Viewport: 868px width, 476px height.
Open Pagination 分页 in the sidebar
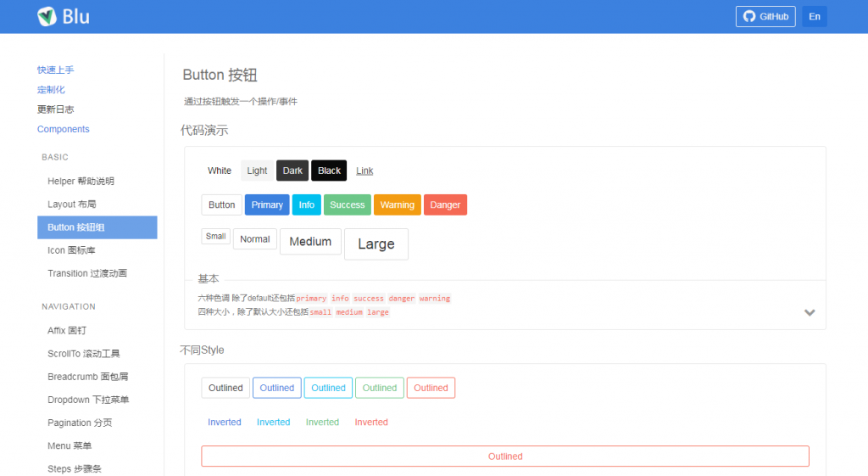pos(80,423)
